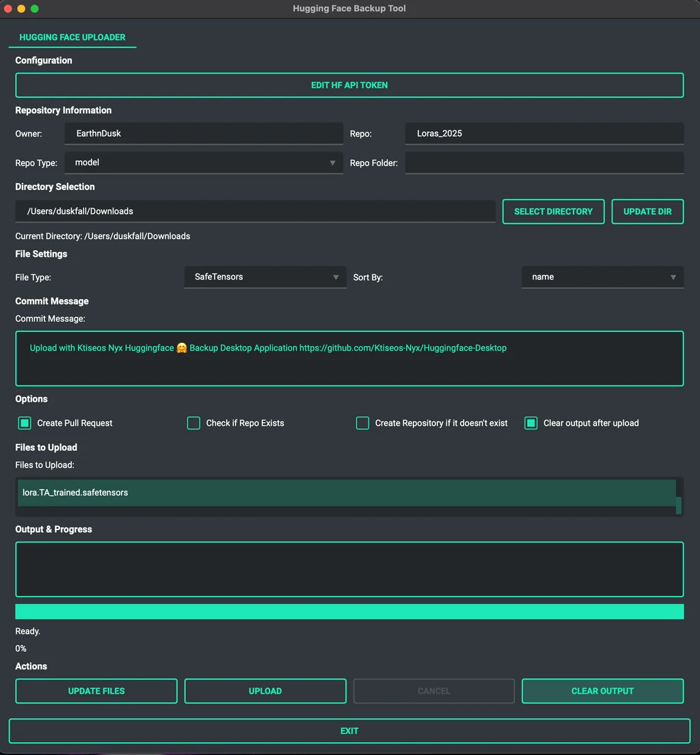
Task: Quit the tool using the EXIT button
Action: (349, 730)
